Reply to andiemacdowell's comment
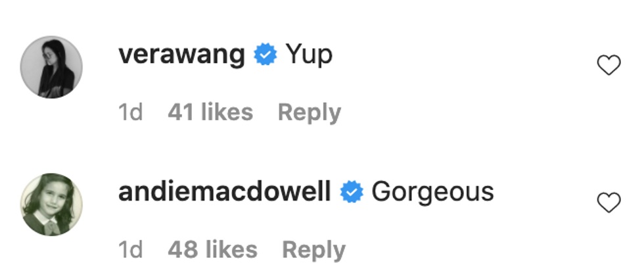 tap(314, 251)
